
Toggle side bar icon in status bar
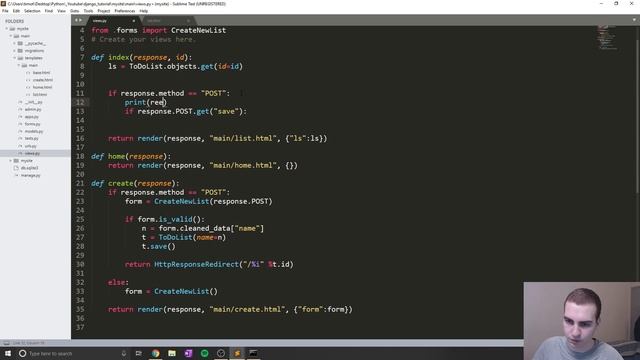6,343
